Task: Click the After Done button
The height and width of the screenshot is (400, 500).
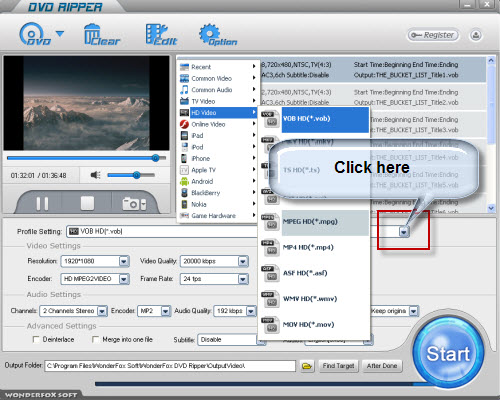Action: coord(382,366)
